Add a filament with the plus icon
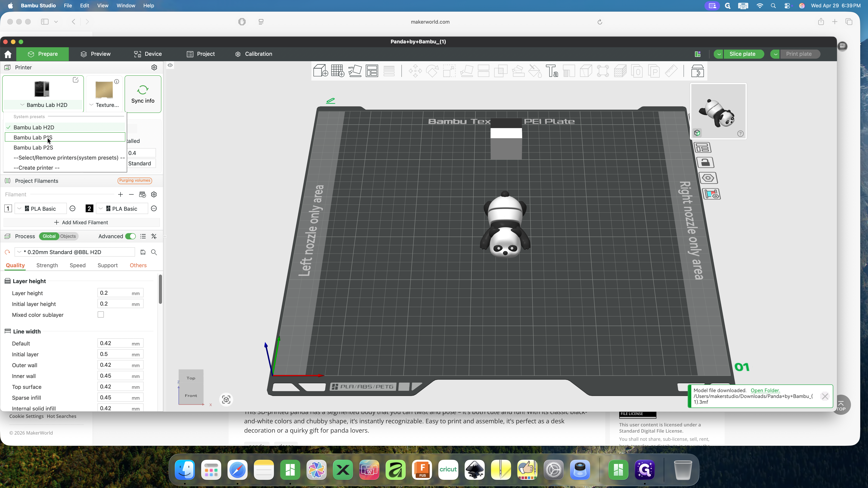The width and height of the screenshot is (868, 488). click(x=120, y=194)
